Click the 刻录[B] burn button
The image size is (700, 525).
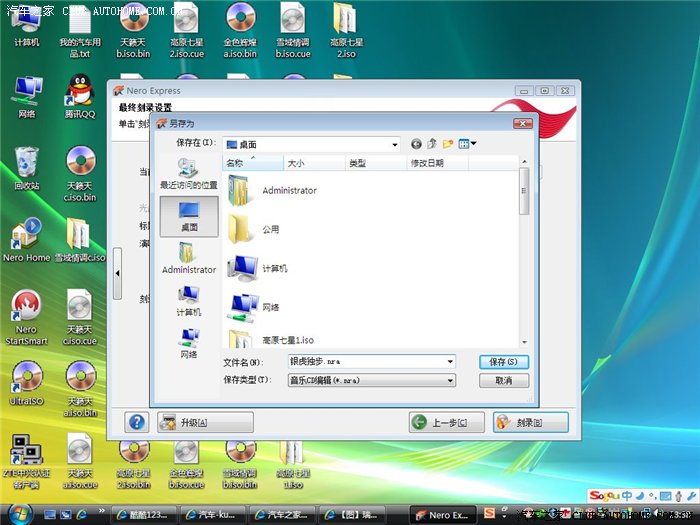[x=531, y=422]
